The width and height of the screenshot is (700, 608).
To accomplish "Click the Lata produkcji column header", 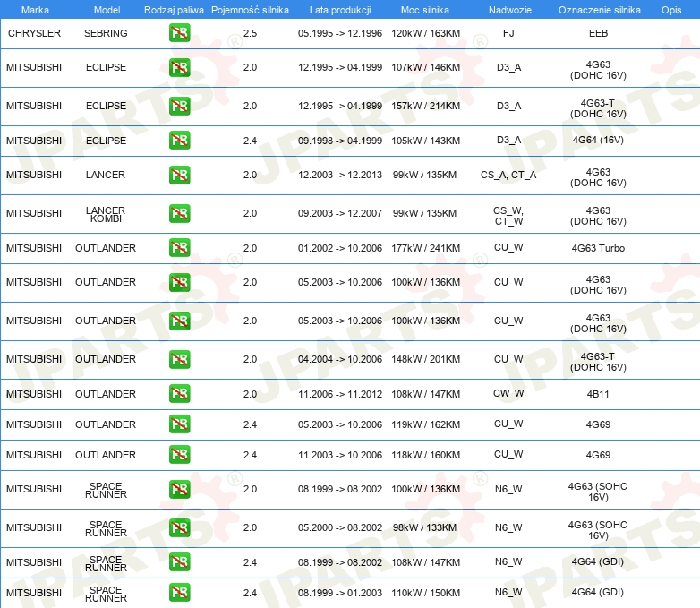I will (340, 10).
